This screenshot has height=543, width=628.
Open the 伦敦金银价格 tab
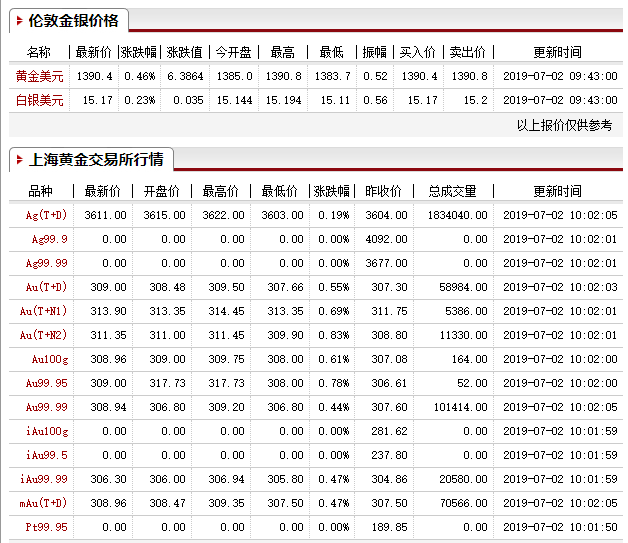(73, 21)
